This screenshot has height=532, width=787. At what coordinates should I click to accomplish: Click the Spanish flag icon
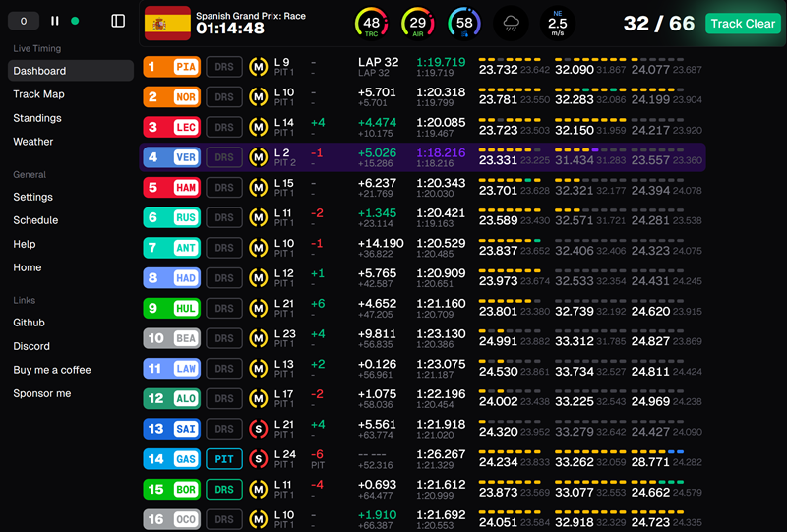[167, 23]
